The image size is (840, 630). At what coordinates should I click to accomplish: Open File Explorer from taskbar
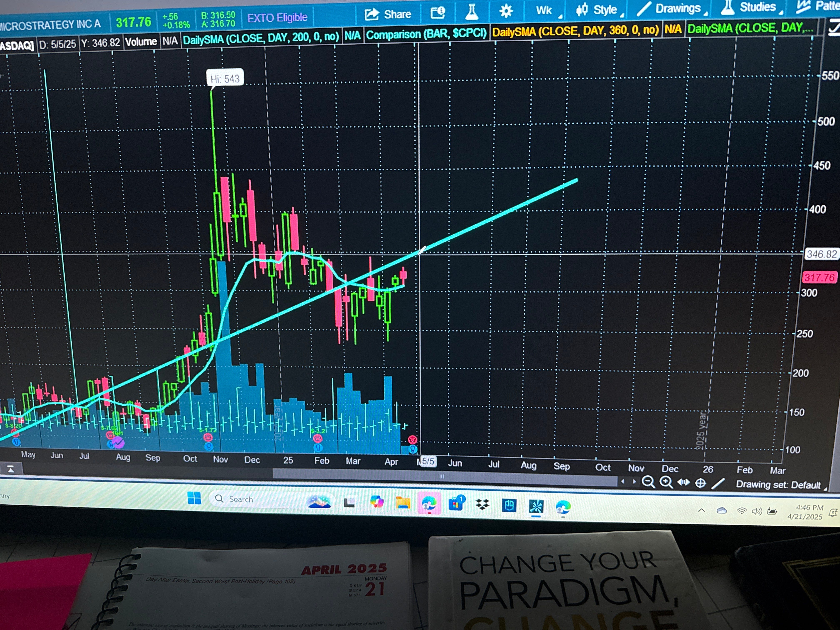point(403,503)
